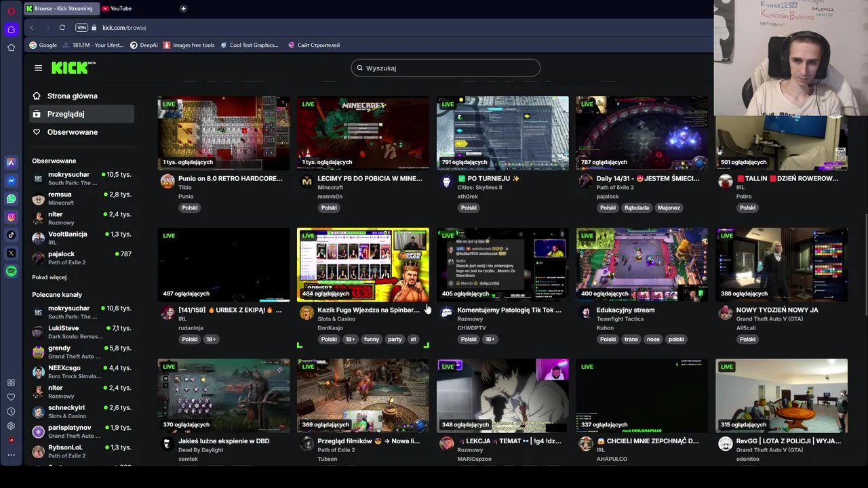Open DonKasjo channel avatar

tap(307, 312)
